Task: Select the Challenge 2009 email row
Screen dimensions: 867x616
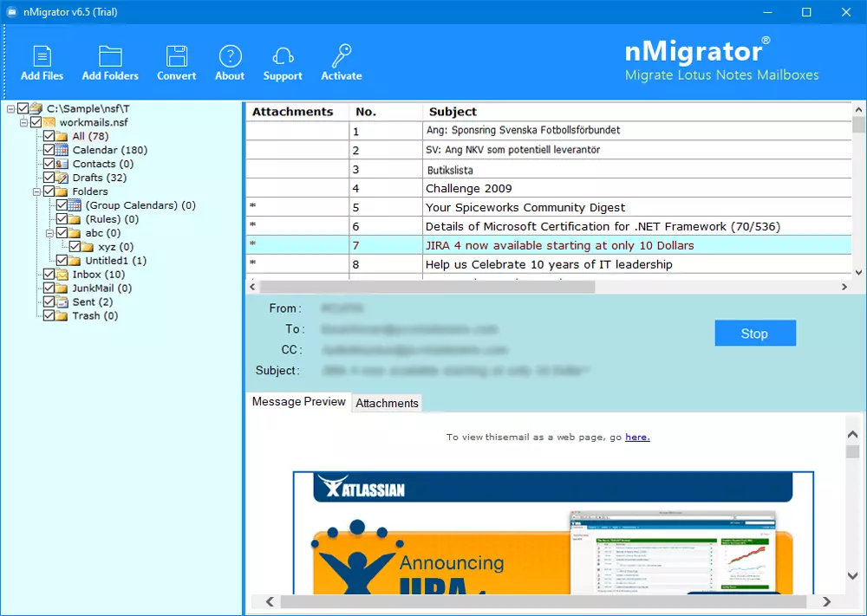Action: pos(549,188)
